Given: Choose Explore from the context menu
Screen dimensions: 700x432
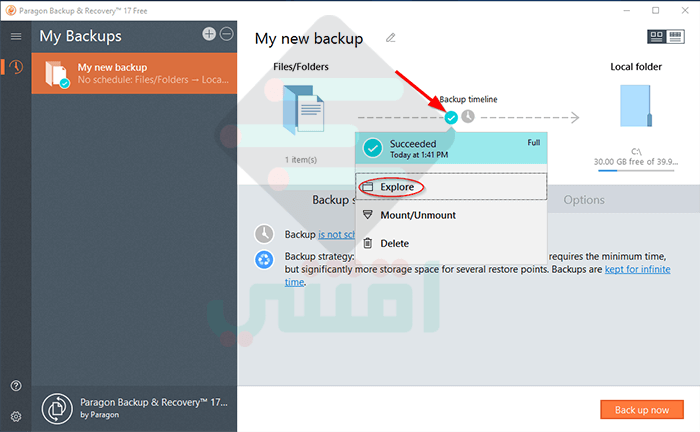Looking at the screenshot, I should coord(451,187).
